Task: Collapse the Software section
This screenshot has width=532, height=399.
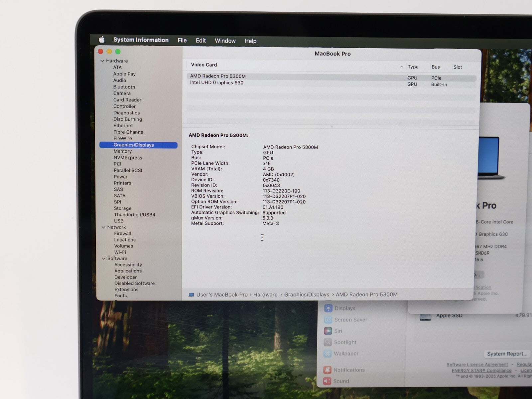Action: click(104, 259)
